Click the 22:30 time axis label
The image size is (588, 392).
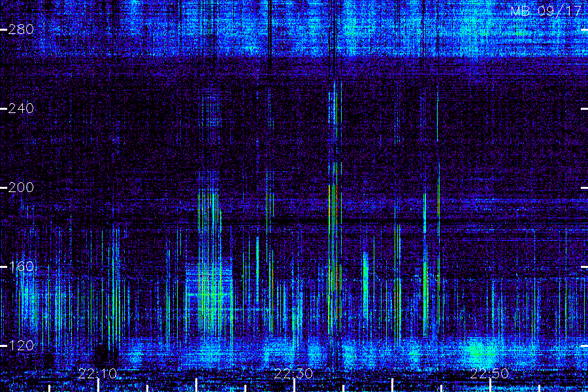click(293, 374)
